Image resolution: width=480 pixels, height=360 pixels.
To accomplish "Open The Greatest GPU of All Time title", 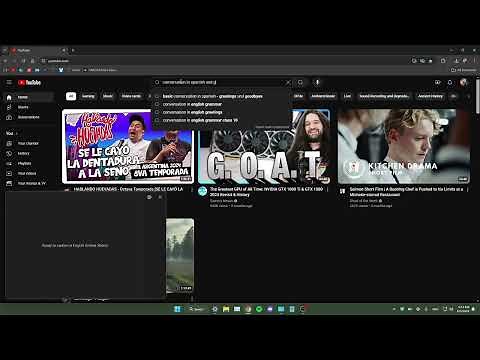I will pyautogui.click(x=266, y=192).
